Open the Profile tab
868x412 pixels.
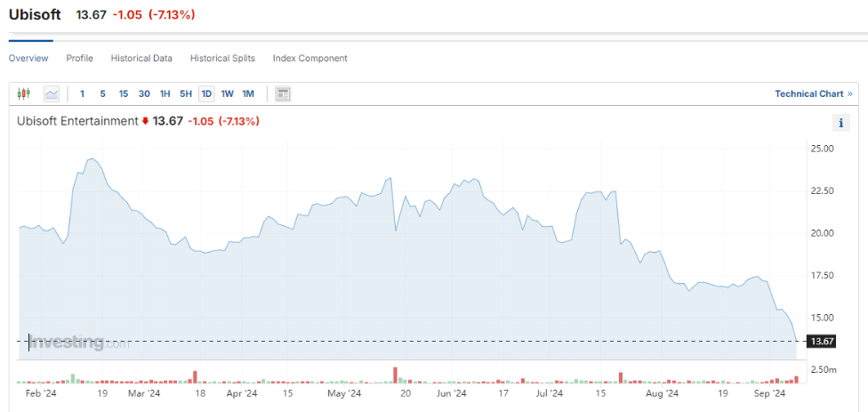point(80,58)
